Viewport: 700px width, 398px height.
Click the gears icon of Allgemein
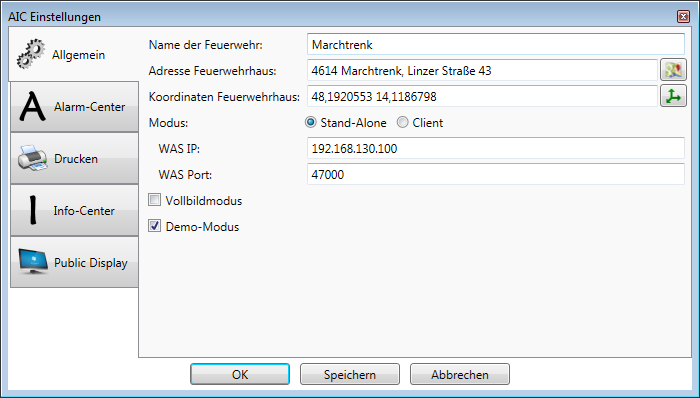(x=30, y=54)
